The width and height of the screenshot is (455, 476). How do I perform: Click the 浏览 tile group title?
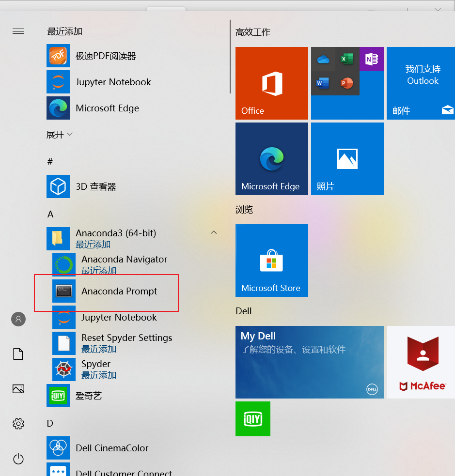(x=244, y=210)
